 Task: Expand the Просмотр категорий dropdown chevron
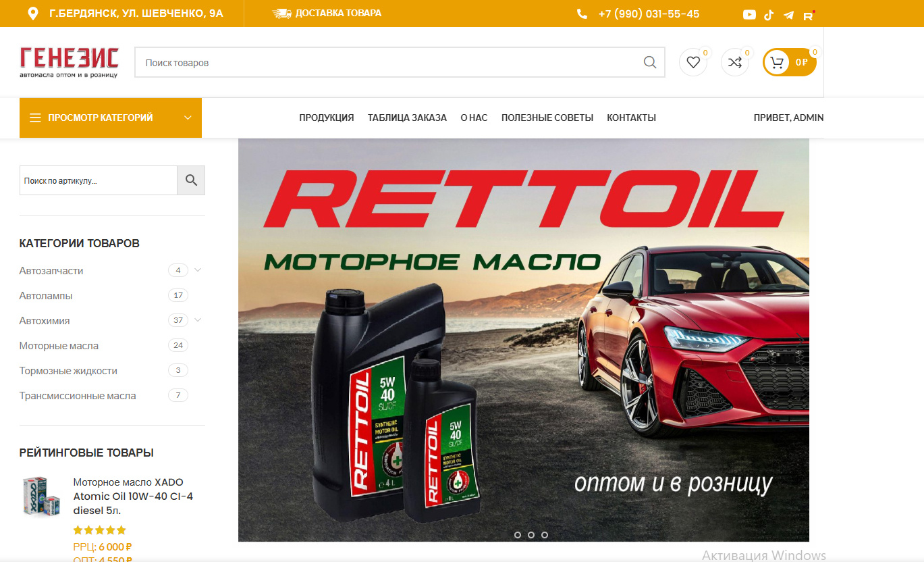pyautogui.click(x=188, y=118)
